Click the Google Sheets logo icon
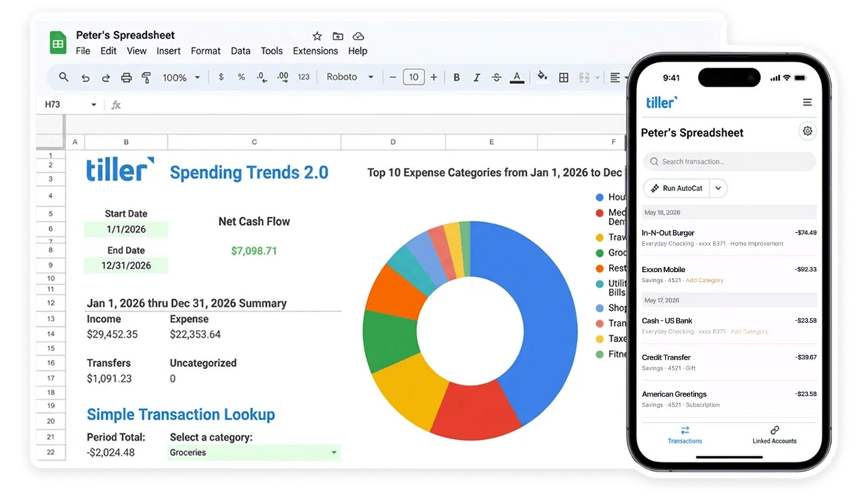Image resolution: width=868 pixels, height=497 pixels. 58,43
